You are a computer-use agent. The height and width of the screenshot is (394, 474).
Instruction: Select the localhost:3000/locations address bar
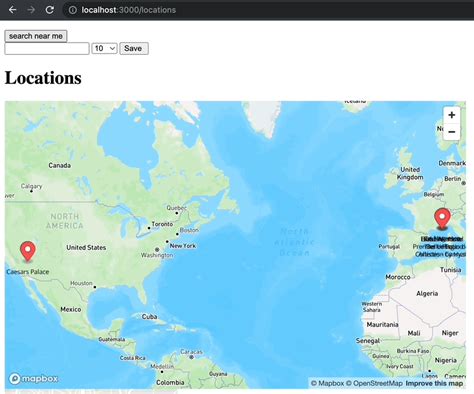[129, 10]
